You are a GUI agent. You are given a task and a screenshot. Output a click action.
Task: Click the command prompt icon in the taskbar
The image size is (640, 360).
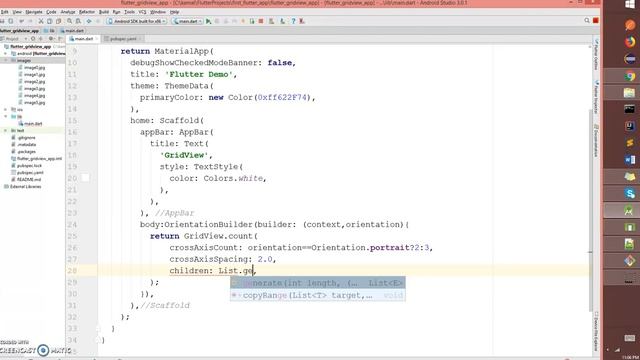tap(630, 109)
